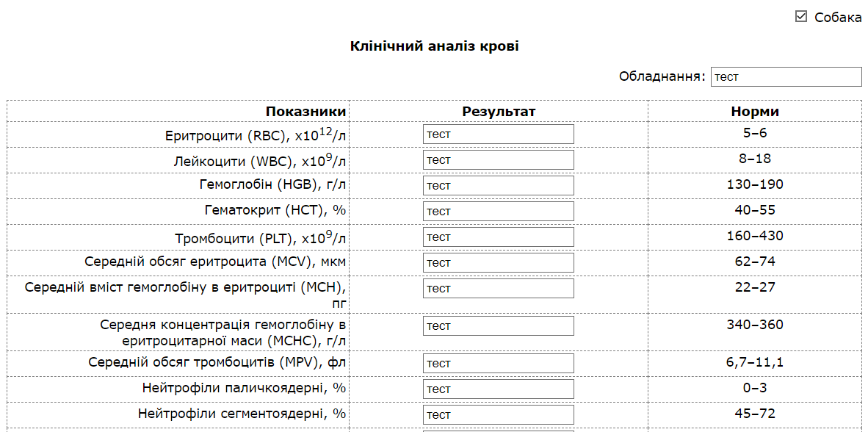Click the 130–190 hemoglobin norm value

[755, 184]
